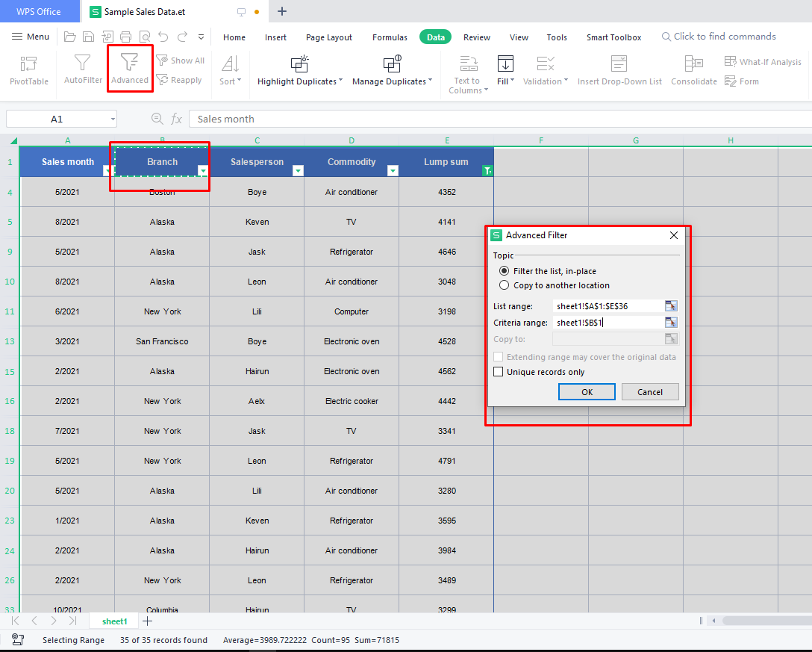This screenshot has width=812, height=652.
Task: Select Filter the list, in-place option
Action: (x=504, y=271)
